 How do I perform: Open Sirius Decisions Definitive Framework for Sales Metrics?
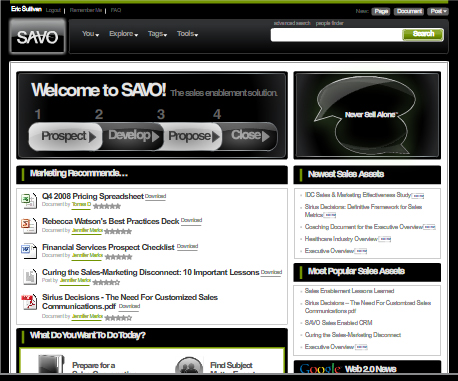(363, 211)
